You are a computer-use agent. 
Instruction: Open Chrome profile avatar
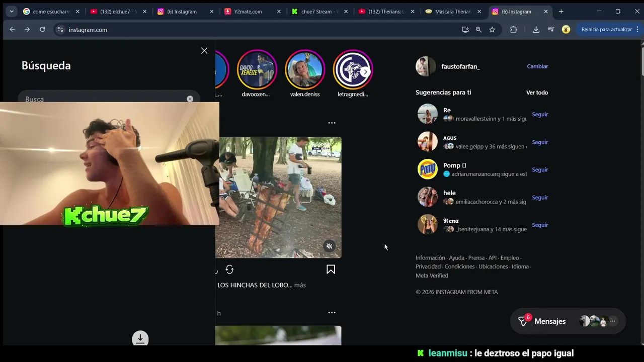(x=566, y=30)
